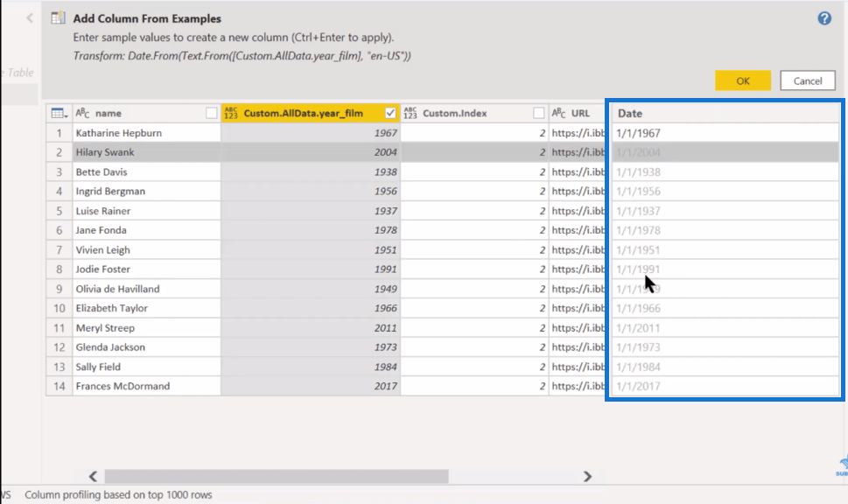Click the Jodie Foster name cell
The width and height of the screenshot is (848, 504).
146,269
